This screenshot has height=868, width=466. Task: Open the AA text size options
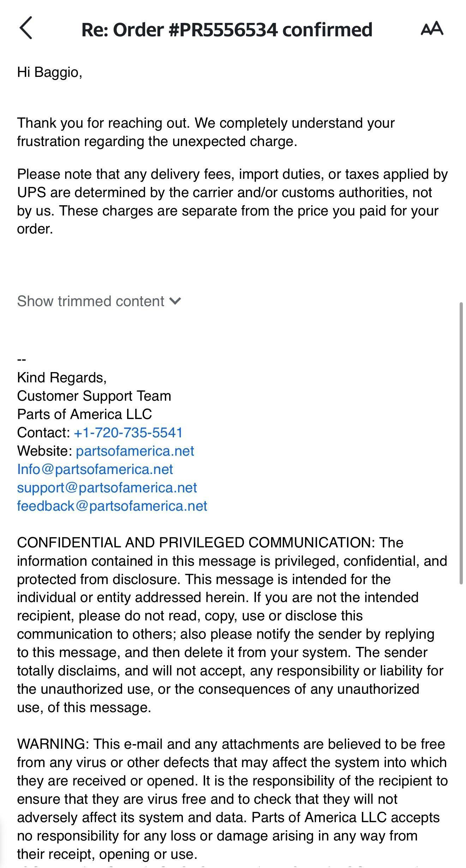coord(432,29)
